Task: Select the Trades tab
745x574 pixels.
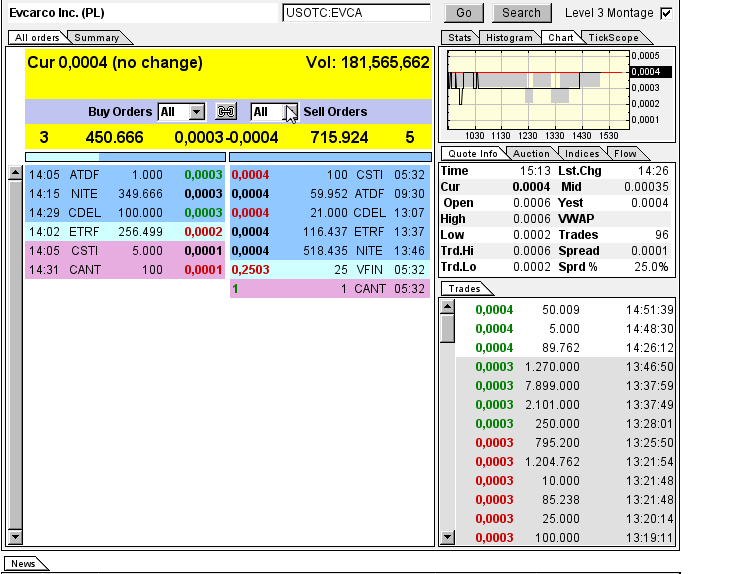Action: [x=464, y=288]
